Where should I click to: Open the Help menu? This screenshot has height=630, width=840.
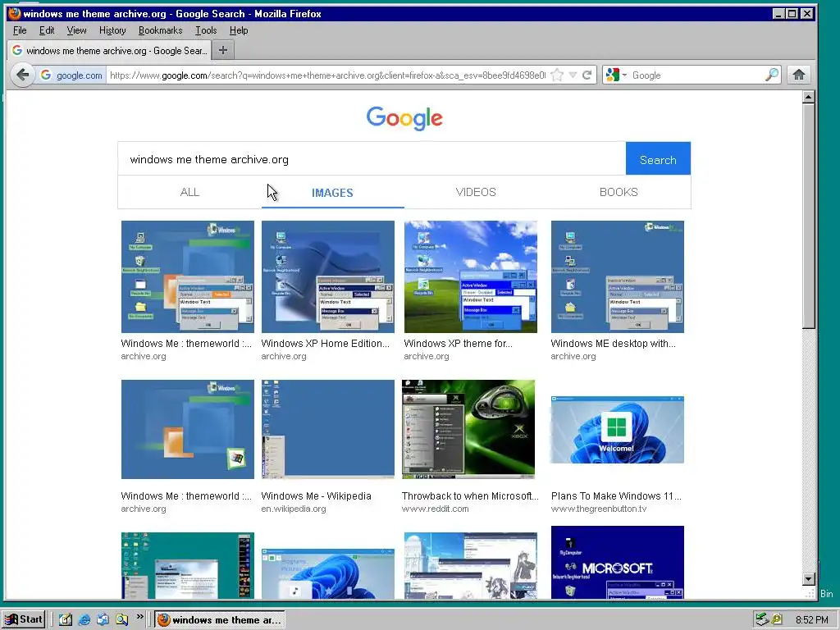tap(239, 30)
